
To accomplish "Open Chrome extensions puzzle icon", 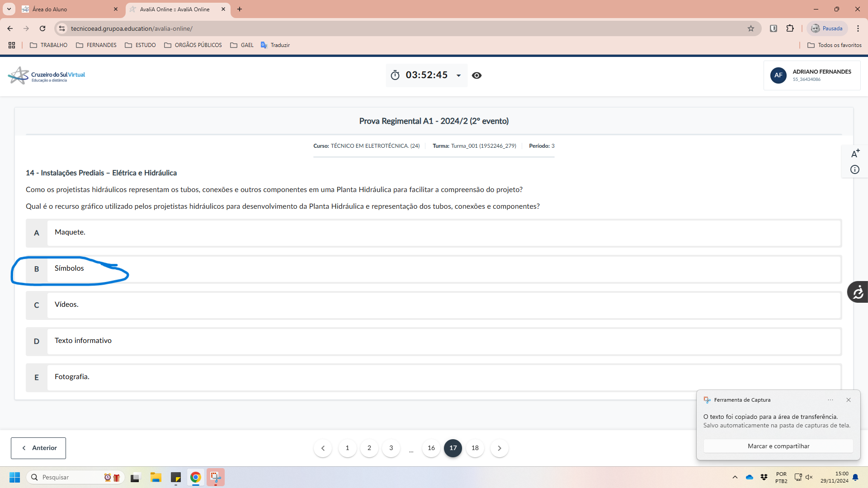I will (790, 28).
